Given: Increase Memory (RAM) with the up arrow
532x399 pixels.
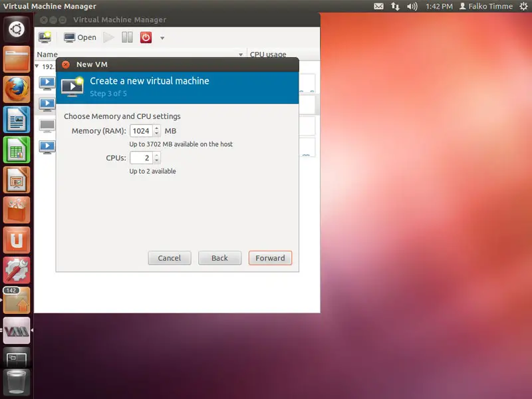Looking at the screenshot, I should (x=157, y=128).
